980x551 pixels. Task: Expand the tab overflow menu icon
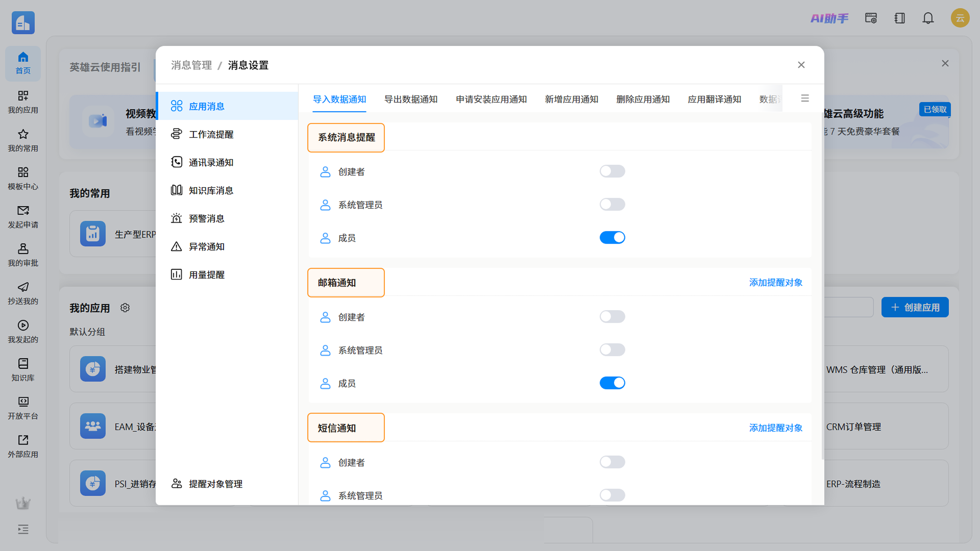tap(805, 98)
